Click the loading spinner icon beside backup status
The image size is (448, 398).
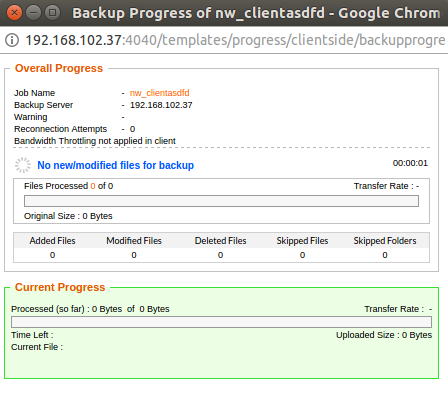23,165
